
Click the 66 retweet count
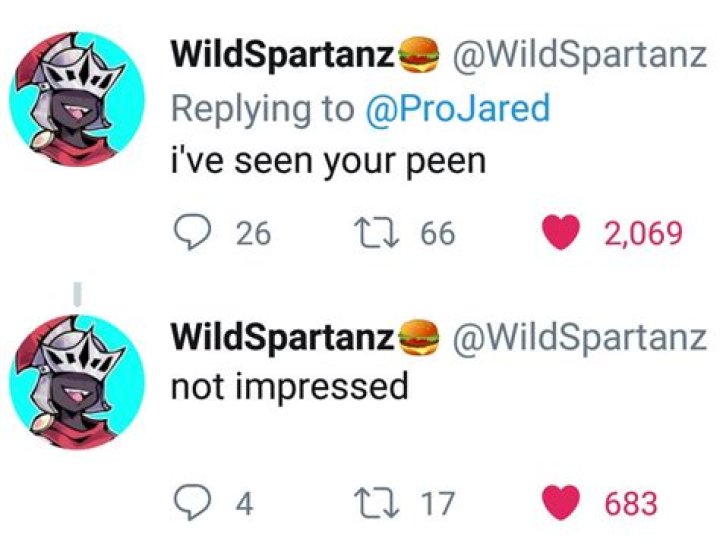point(437,233)
